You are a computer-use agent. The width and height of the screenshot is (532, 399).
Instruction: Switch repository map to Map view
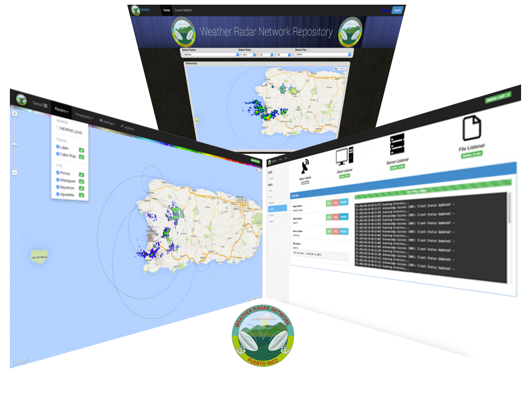coord(336,69)
